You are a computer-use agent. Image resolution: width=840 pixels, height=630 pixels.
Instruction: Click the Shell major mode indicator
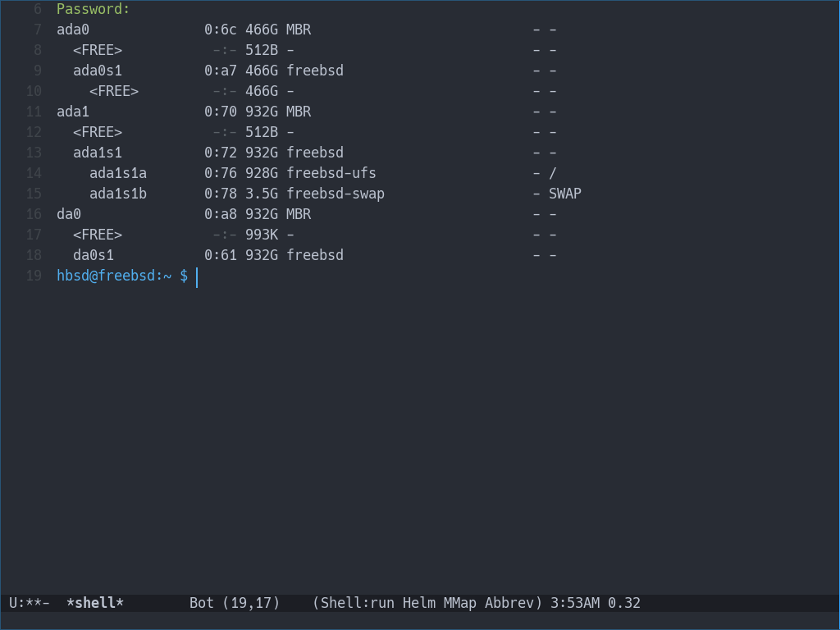click(340, 603)
